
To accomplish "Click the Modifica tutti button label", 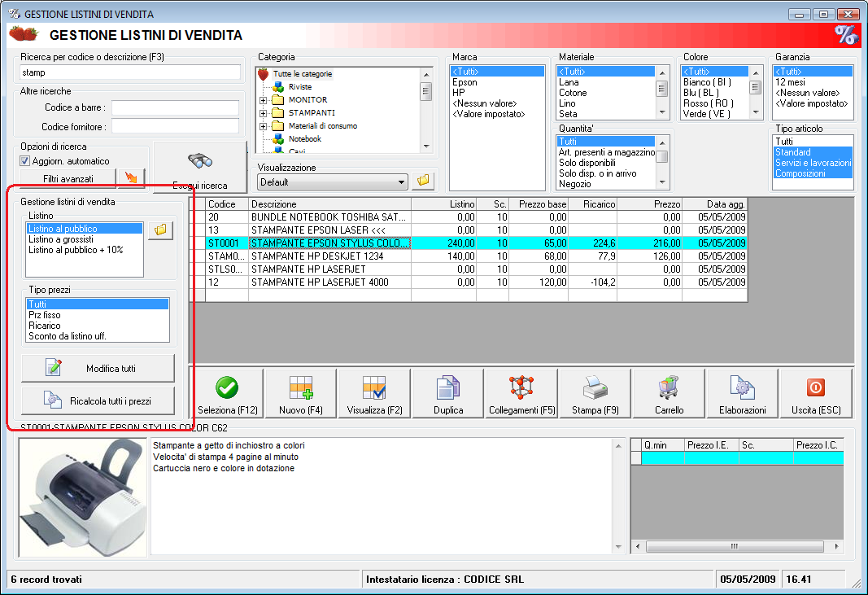I will (111, 369).
